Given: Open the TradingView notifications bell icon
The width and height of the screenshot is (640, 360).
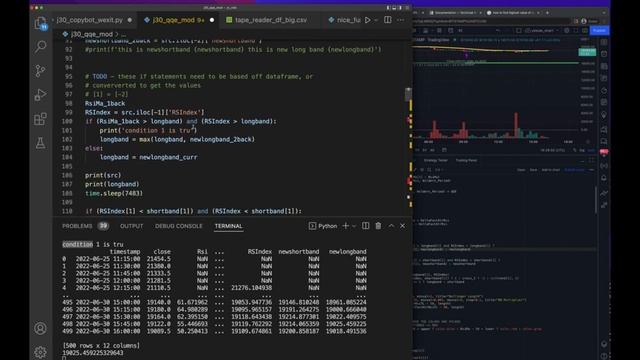Looking at the screenshot, I should tap(604, 178).
